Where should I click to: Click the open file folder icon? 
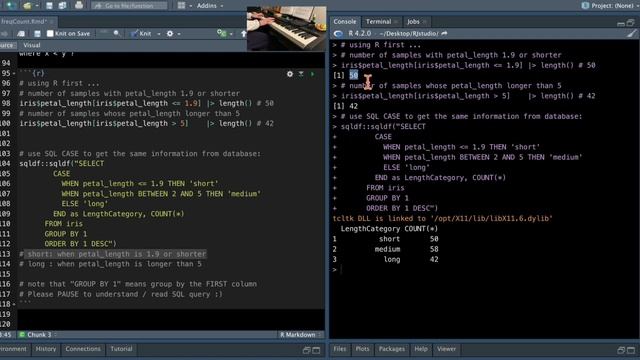(27, 6)
